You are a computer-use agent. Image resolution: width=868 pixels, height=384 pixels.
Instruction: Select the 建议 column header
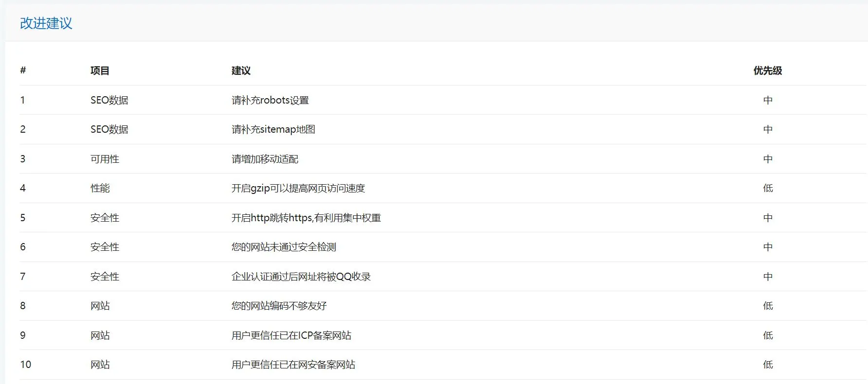241,71
